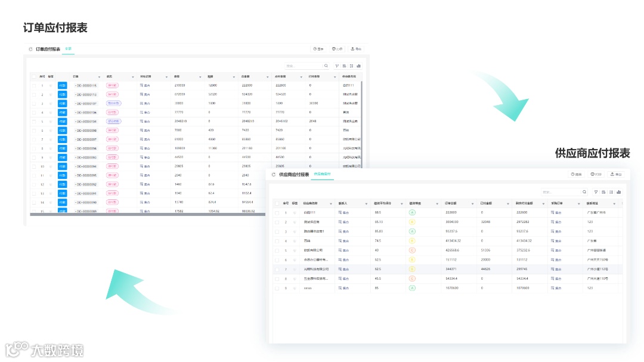Refresh the 订单应付报表 report
The image size is (644, 362).
coord(30,49)
